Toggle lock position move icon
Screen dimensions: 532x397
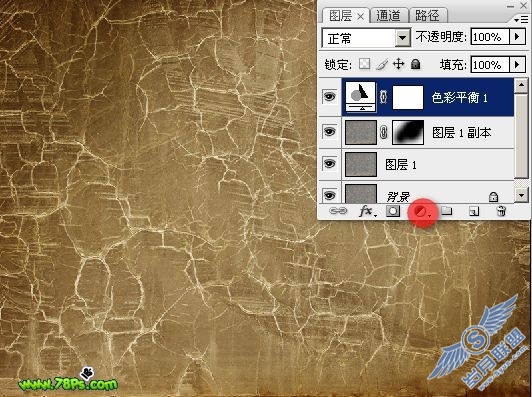click(x=398, y=64)
